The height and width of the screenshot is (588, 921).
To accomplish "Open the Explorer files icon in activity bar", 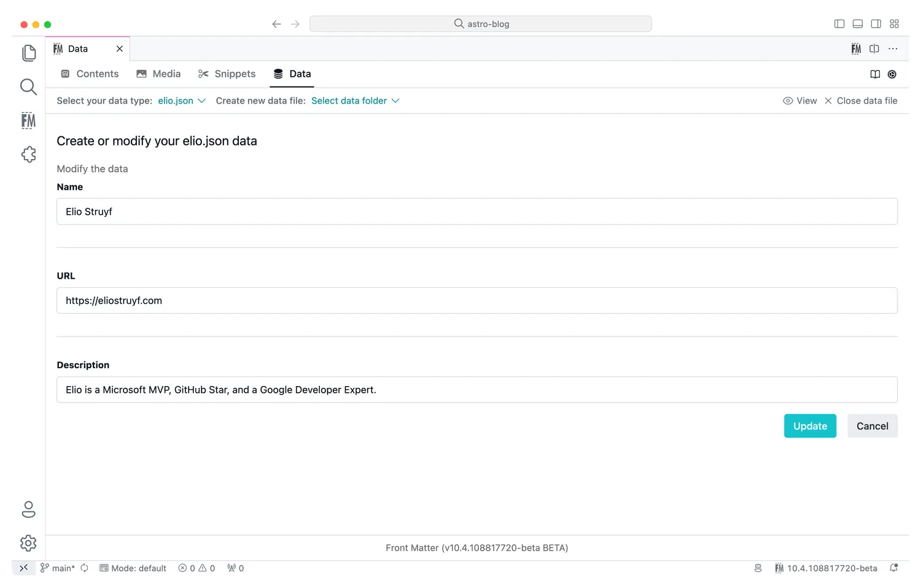I will pyautogui.click(x=28, y=53).
